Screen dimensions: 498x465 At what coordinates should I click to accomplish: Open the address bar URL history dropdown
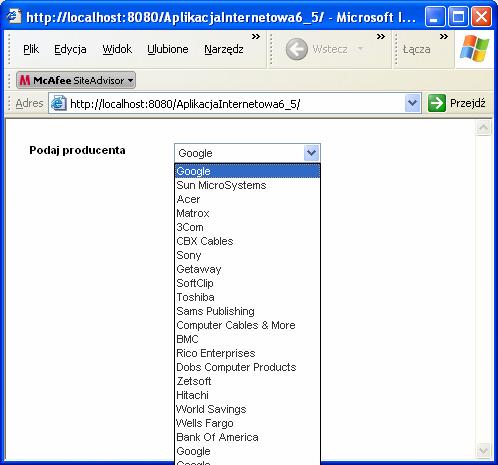[412, 103]
